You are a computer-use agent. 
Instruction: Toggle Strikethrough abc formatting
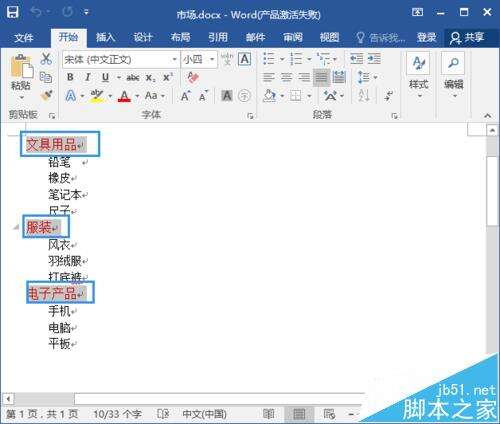(x=133, y=78)
